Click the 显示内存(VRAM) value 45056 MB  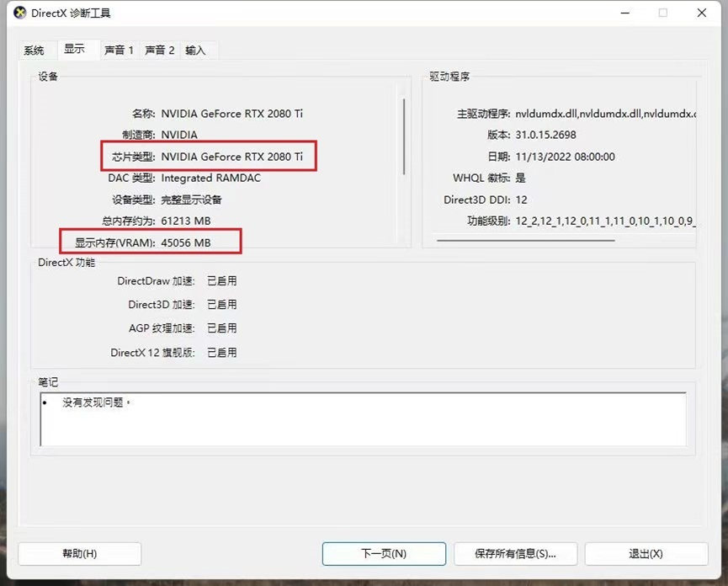[x=185, y=242]
